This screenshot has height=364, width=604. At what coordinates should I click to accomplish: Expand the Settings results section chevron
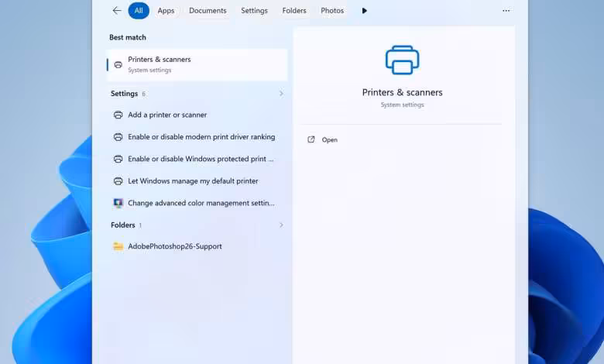[x=281, y=94]
